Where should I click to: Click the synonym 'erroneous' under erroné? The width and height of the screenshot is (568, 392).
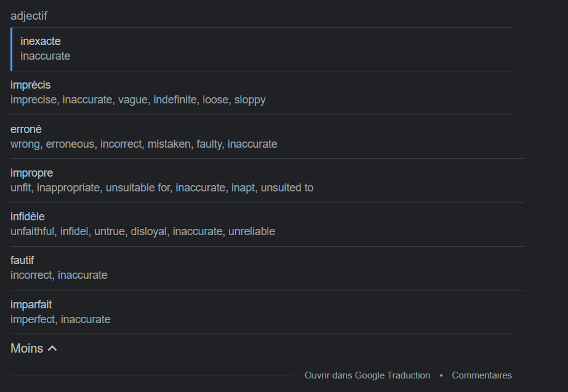click(x=70, y=144)
